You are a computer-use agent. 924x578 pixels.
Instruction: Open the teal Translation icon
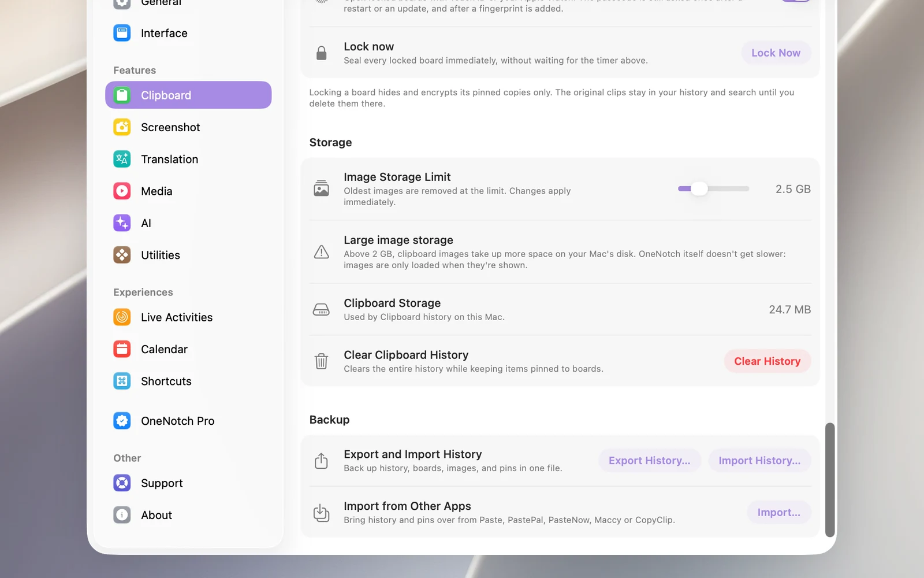pos(122,159)
